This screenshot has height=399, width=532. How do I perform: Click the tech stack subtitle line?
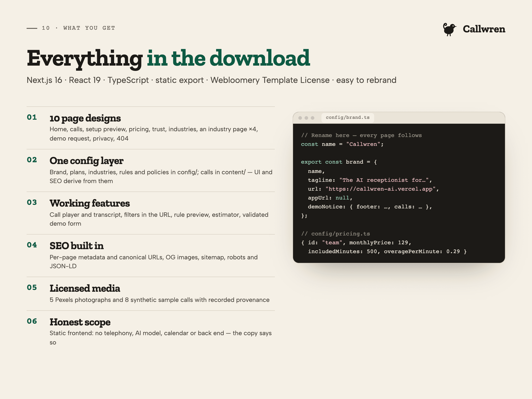click(x=211, y=80)
